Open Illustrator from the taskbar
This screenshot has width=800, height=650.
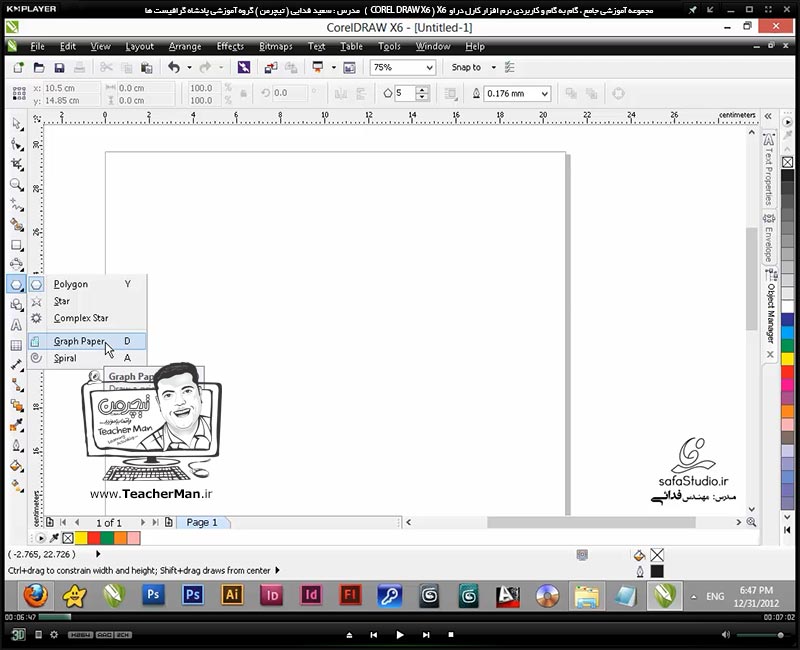[232, 595]
